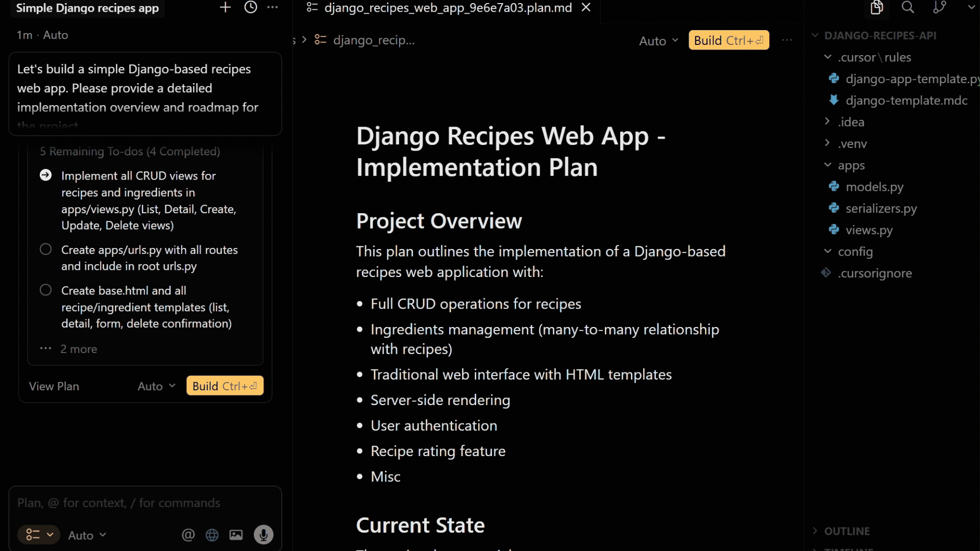Click 'User authentication' bullet

tap(434, 425)
